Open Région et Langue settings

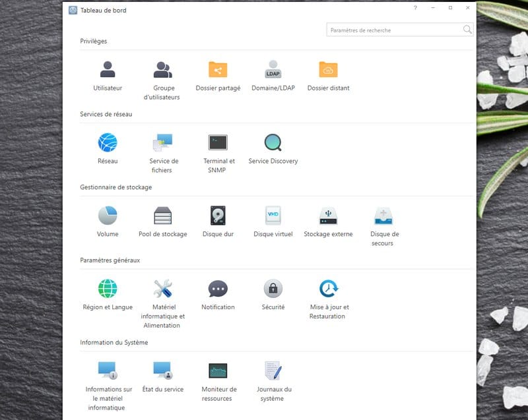[x=108, y=289]
